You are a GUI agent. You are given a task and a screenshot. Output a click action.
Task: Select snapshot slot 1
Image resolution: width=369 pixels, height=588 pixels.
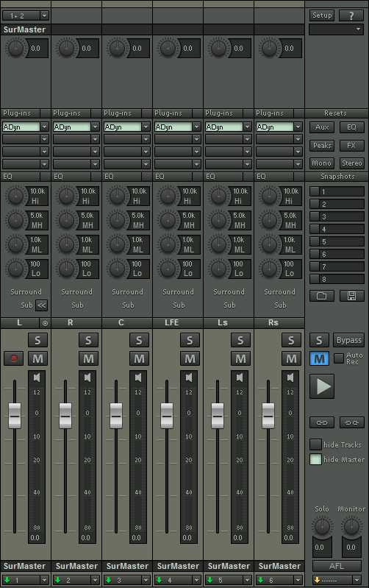pyautogui.click(x=337, y=191)
